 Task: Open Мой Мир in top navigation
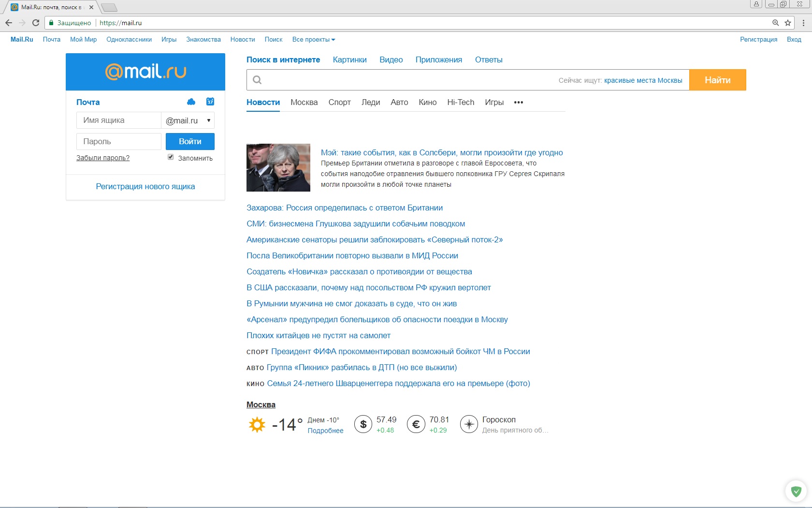tap(83, 40)
